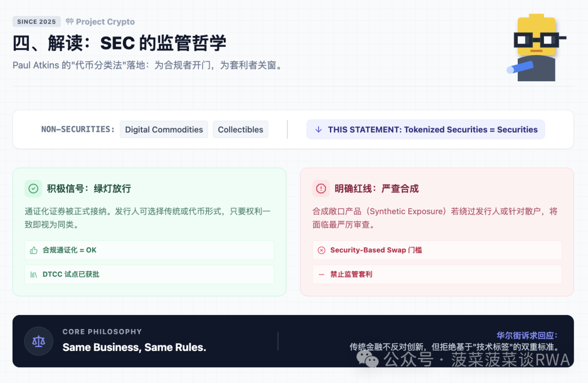Image resolution: width=588 pixels, height=383 pixels.
Task: Click the minus icon on 禁止监管套利
Action: 322,274
